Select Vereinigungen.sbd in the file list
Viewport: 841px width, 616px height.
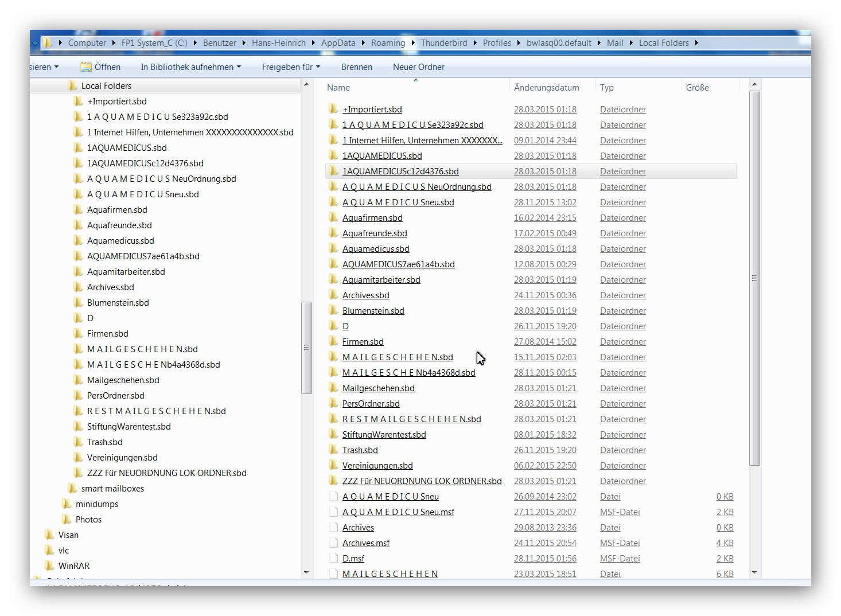point(377,465)
